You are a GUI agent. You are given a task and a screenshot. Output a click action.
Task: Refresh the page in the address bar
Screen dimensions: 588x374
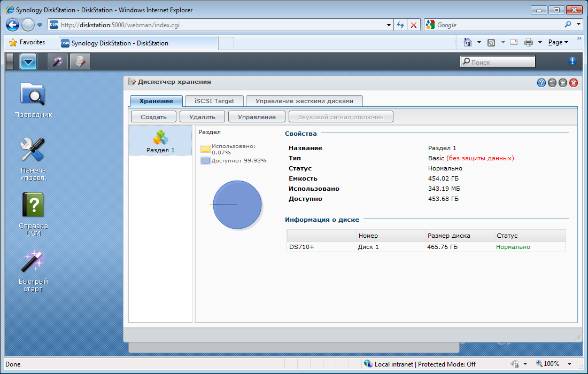tap(400, 25)
